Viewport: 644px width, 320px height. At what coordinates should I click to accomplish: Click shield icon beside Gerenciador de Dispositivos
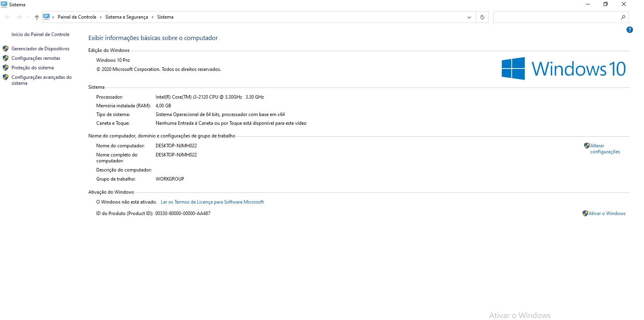[6, 49]
